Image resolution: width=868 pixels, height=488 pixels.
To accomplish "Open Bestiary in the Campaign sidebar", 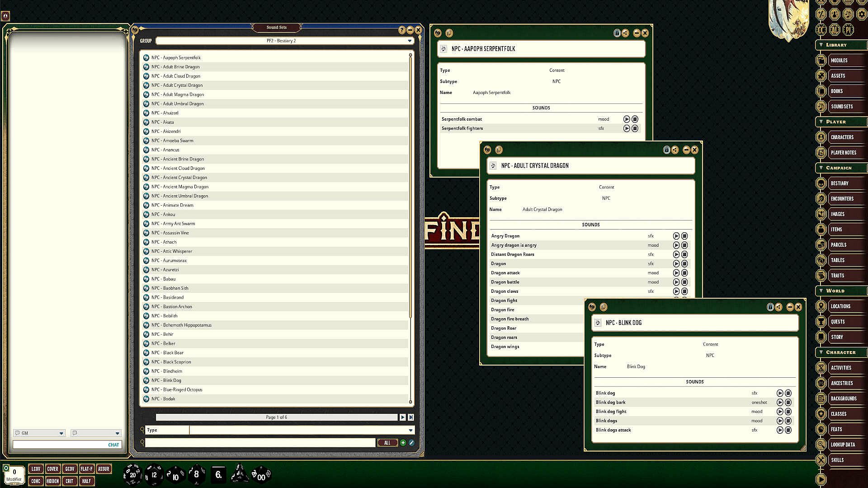I will (x=840, y=183).
